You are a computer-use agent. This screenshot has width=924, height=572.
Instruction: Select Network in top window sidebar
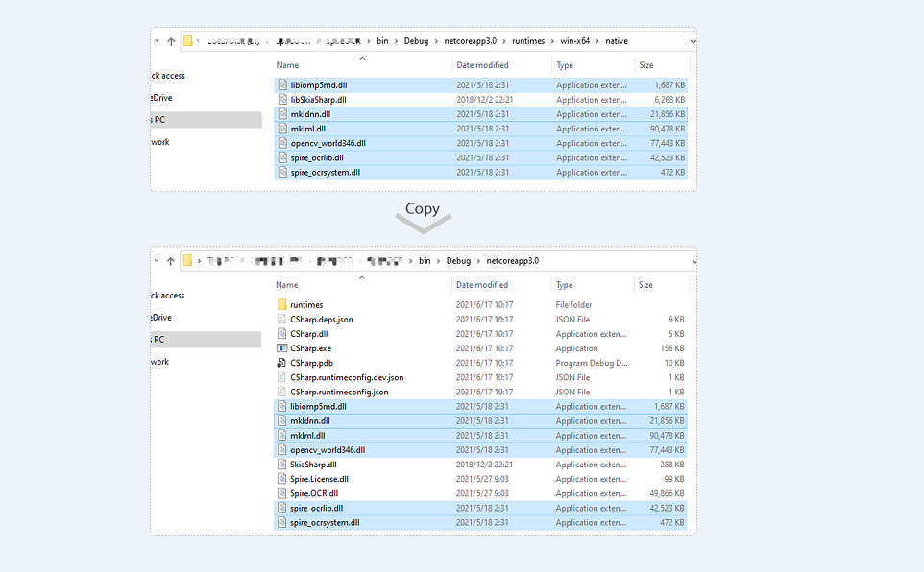pyautogui.click(x=160, y=142)
